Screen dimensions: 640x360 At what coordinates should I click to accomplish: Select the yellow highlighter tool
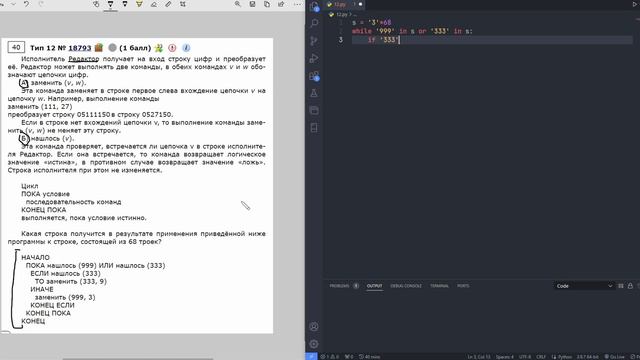(139, 4)
